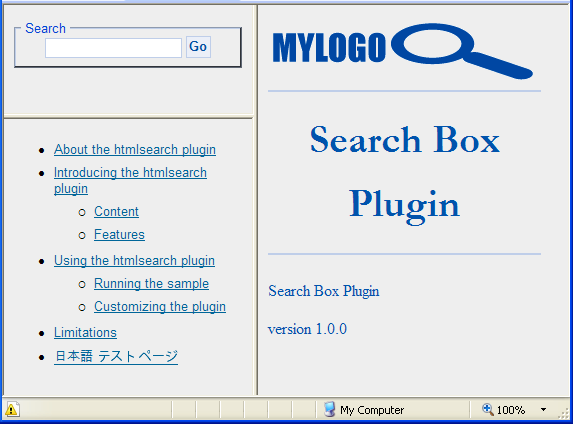Open Using the htmlsearch plugin link
Screen dimensions: 573x424
click(134, 261)
